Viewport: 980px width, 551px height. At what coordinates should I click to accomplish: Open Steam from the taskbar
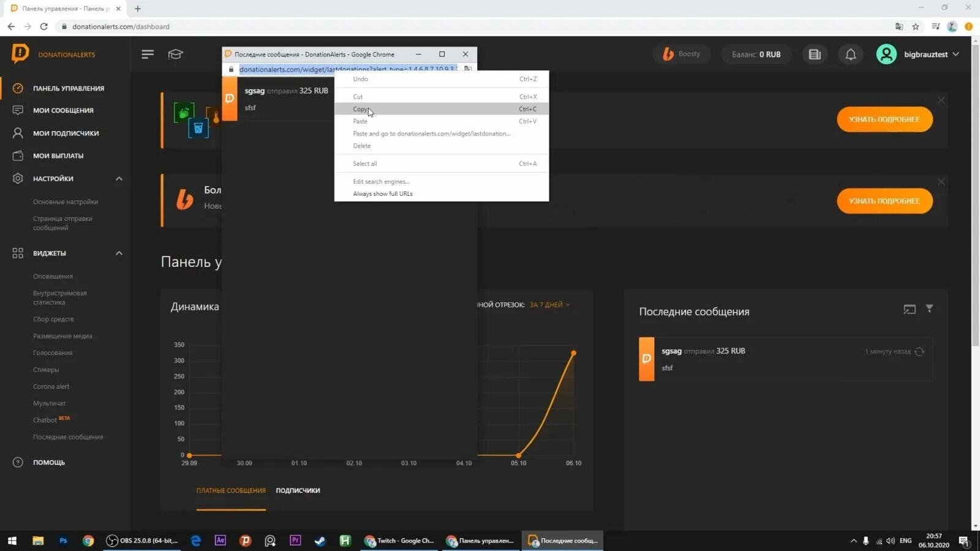point(320,541)
